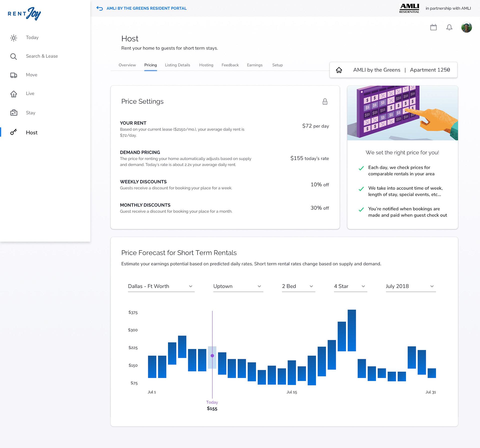Click the RentJoy logo
The height and width of the screenshot is (448, 480).
pyautogui.click(x=24, y=14)
